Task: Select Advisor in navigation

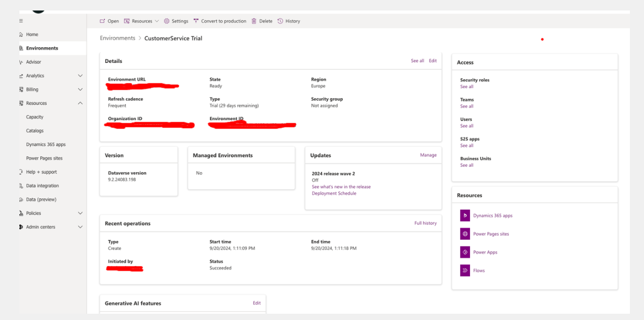Action: click(x=34, y=62)
